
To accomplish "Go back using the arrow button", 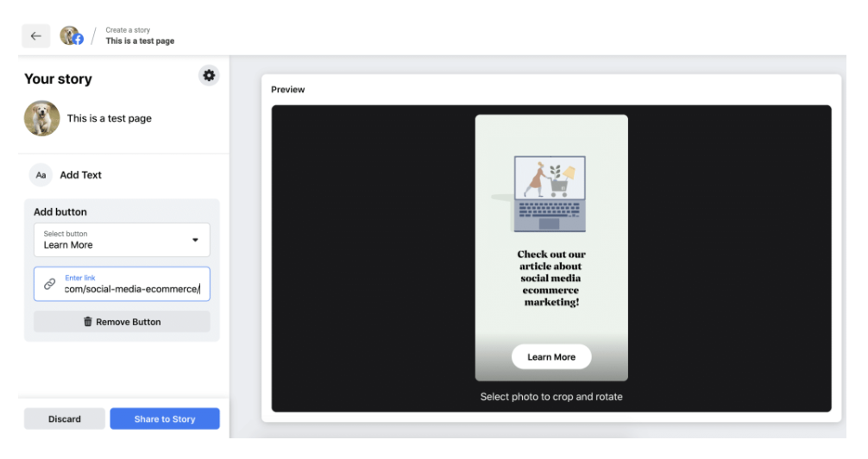I will tap(36, 36).
